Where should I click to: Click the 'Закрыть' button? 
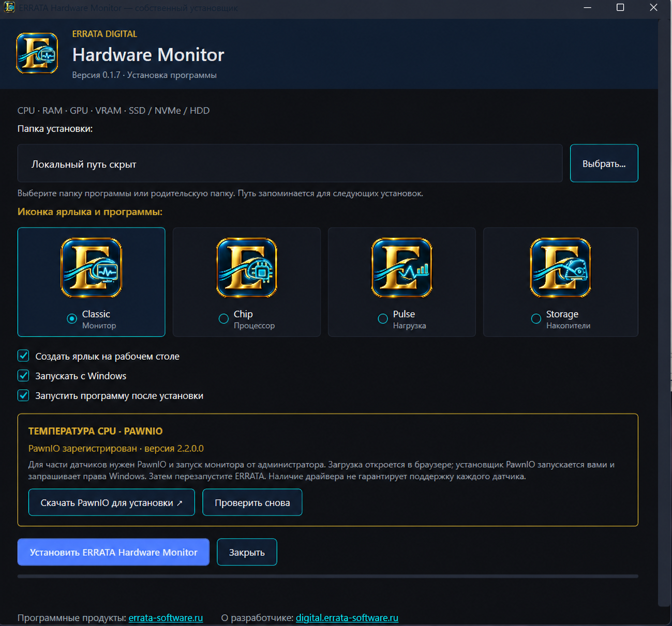(247, 552)
